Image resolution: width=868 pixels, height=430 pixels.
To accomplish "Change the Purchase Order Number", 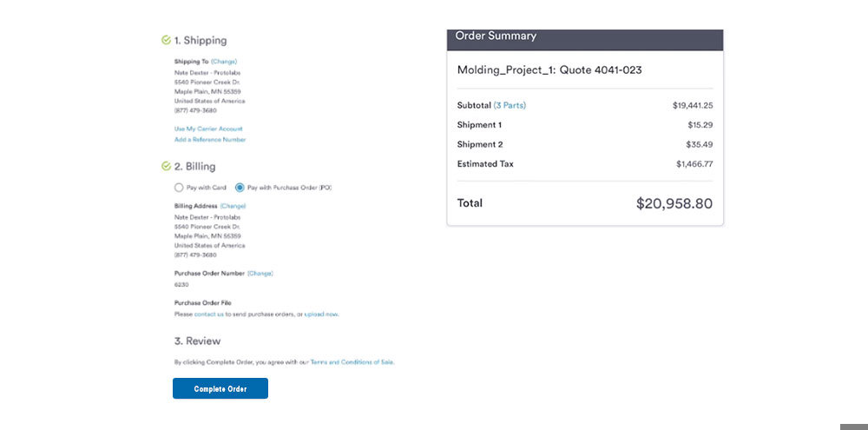I will point(260,273).
